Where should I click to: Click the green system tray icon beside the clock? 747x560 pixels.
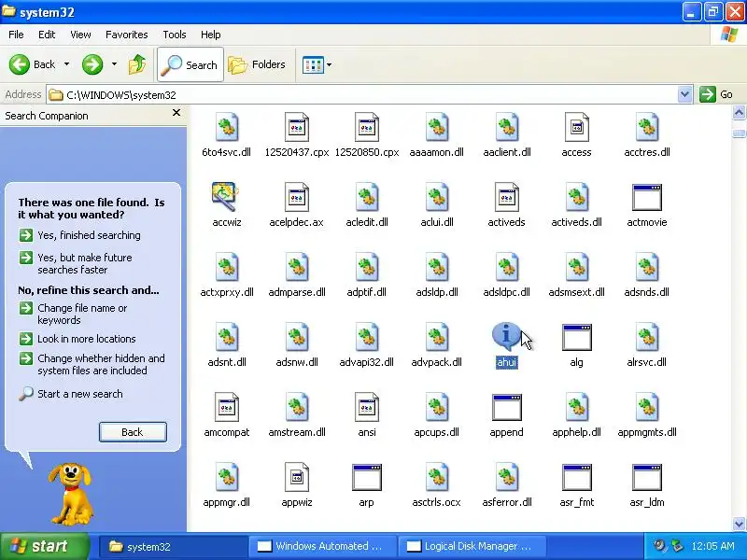click(677, 546)
